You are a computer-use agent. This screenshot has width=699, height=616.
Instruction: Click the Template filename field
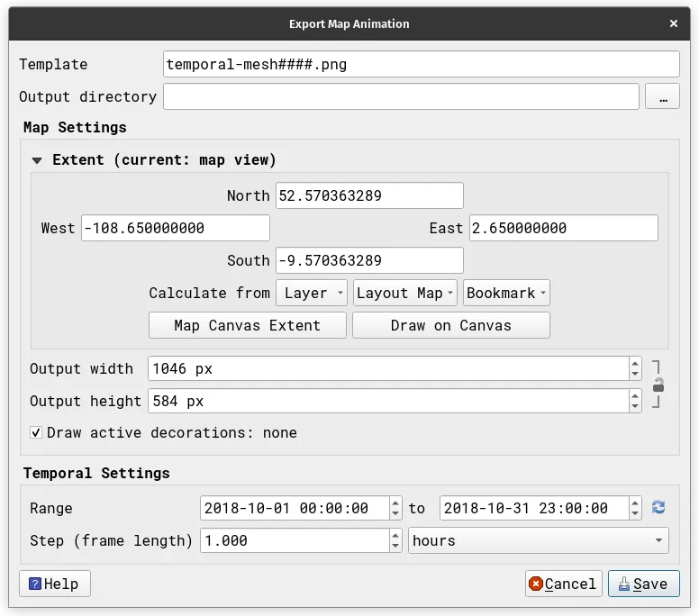click(x=421, y=64)
